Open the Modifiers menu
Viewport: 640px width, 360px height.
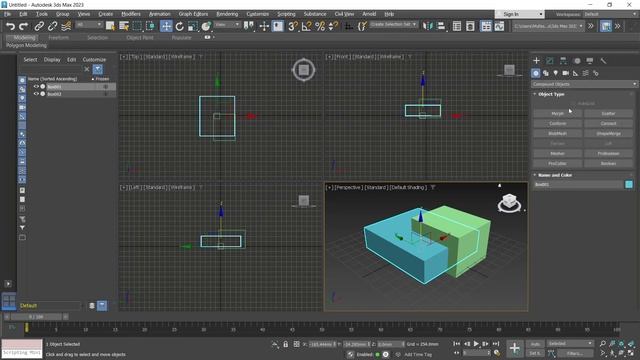[x=131, y=14]
